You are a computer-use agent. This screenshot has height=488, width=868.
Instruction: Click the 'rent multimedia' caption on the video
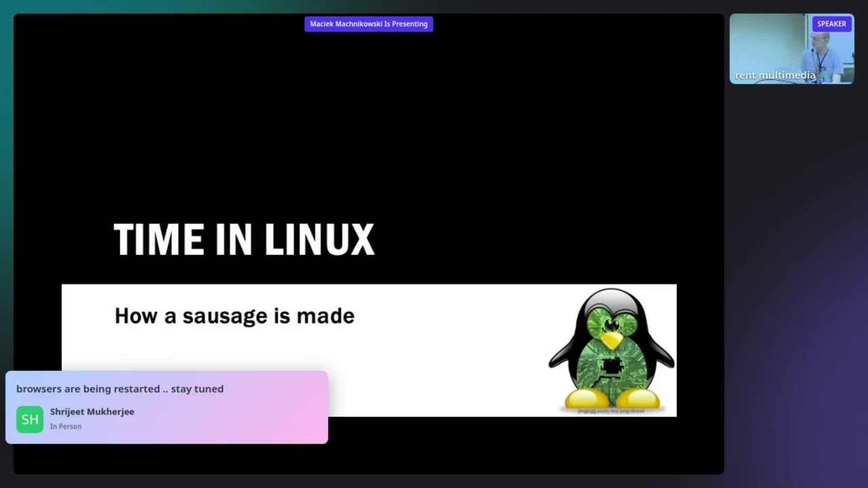click(x=775, y=75)
